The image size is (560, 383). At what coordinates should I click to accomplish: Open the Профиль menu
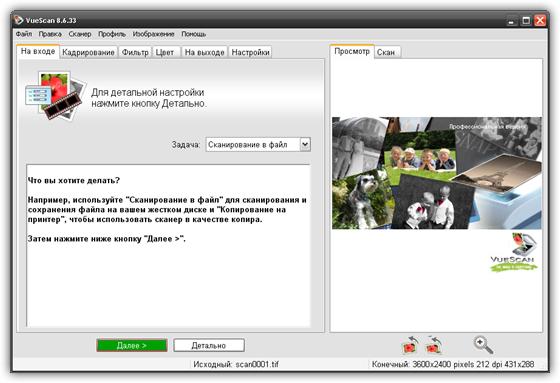pyautogui.click(x=112, y=34)
